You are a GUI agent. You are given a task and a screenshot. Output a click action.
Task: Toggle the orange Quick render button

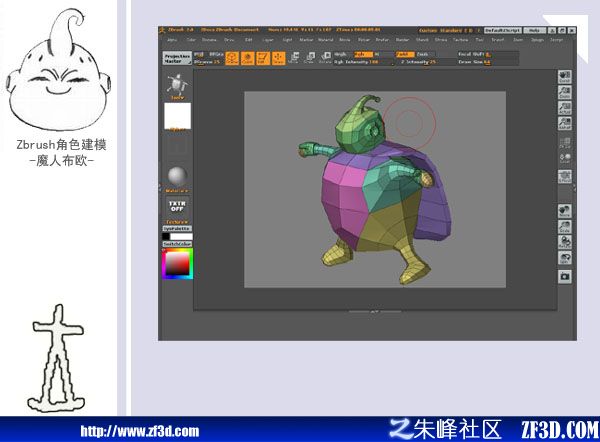pyautogui.click(x=248, y=59)
